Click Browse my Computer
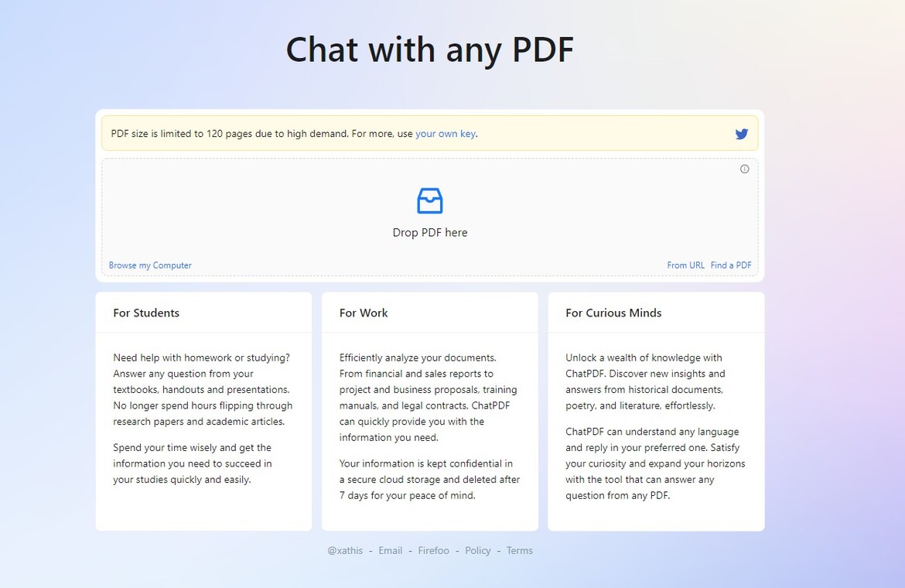 [149, 265]
